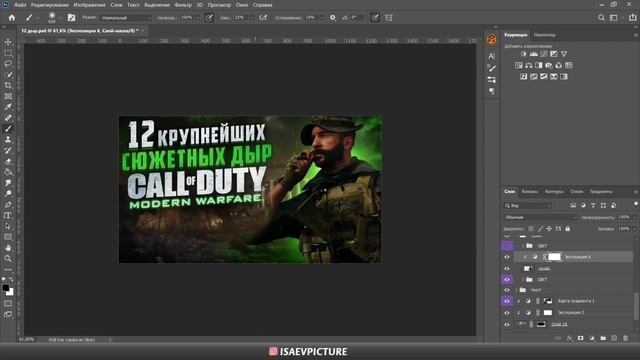Open the brush mode dropdown
Screen dimensions: 640x360
click(x=125, y=18)
